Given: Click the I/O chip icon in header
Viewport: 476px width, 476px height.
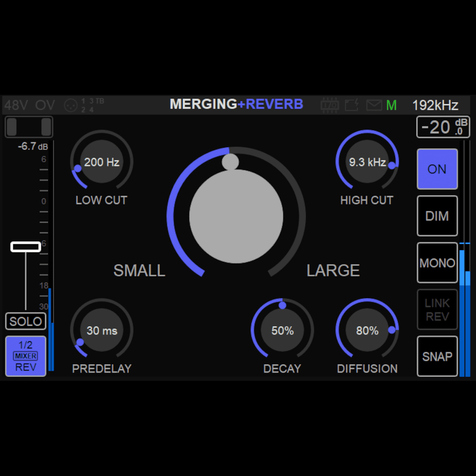Looking at the screenshot, I should [x=329, y=105].
